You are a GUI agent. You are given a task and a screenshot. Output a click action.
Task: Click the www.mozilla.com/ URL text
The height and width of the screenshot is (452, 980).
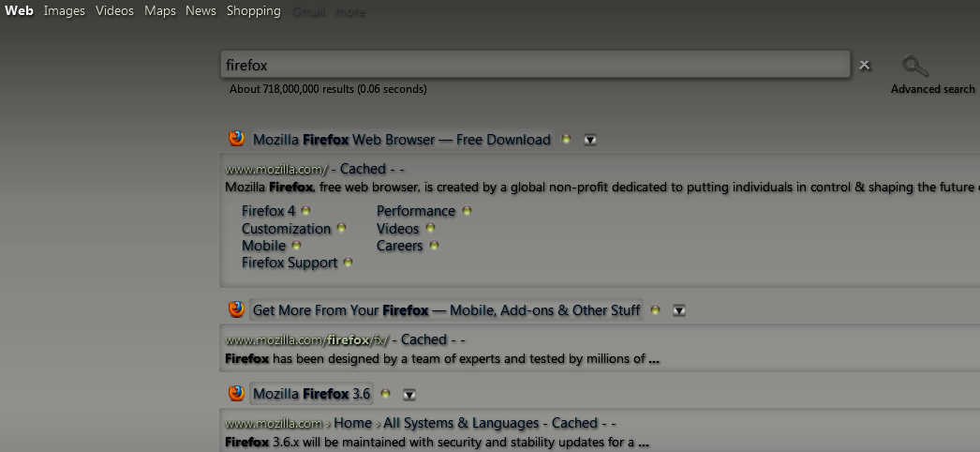pyautogui.click(x=276, y=170)
